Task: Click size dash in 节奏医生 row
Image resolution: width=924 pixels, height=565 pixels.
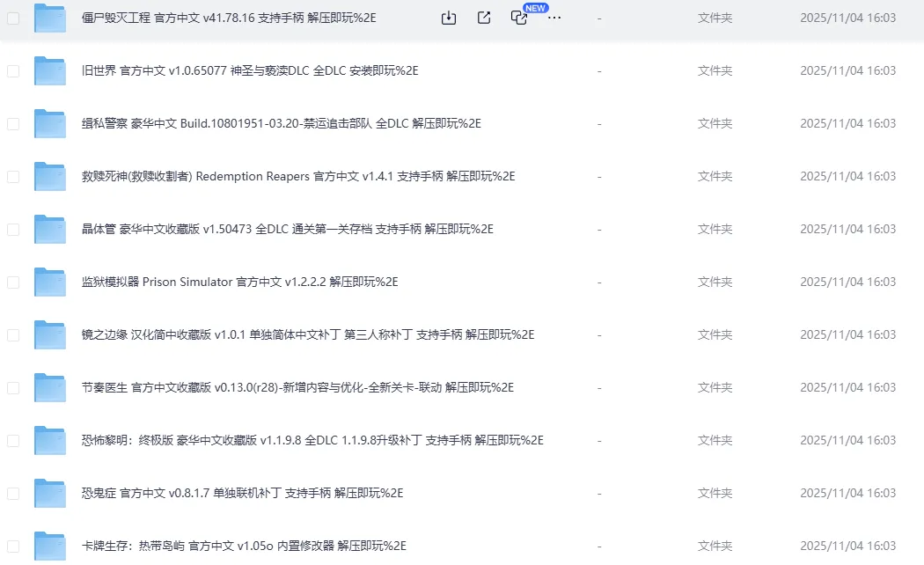Action: [599, 387]
